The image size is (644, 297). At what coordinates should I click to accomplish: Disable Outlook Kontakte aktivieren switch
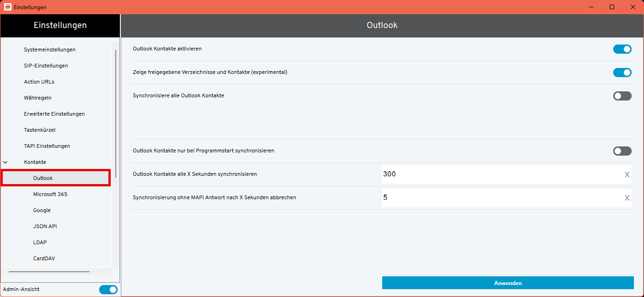pos(622,49)
